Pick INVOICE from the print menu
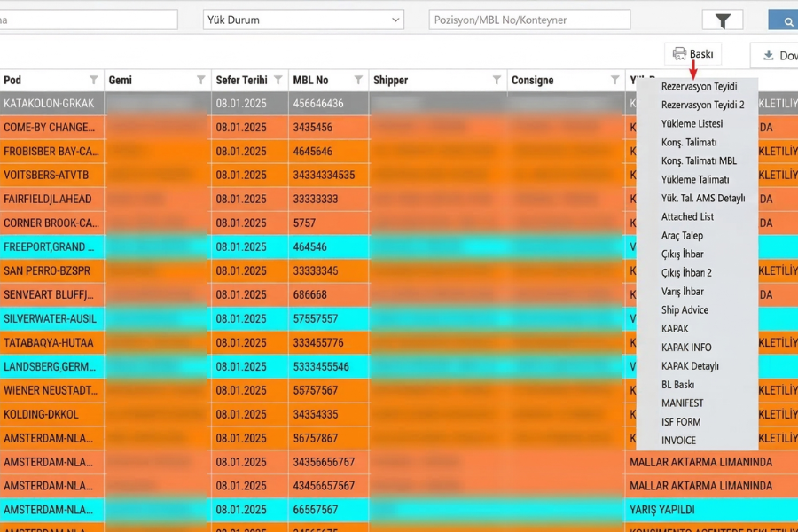Viewport: 798px width, 532px height. point(678,441)
